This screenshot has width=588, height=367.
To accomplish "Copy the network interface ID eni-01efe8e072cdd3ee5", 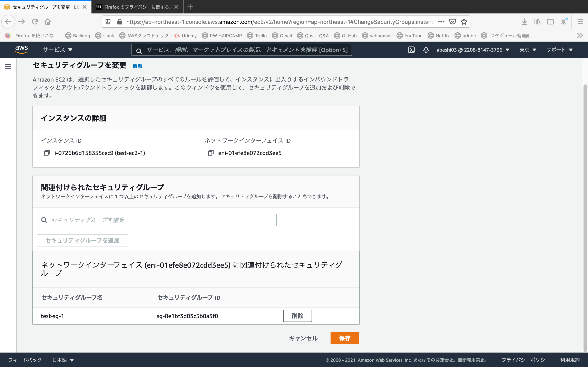I will 210,153.
